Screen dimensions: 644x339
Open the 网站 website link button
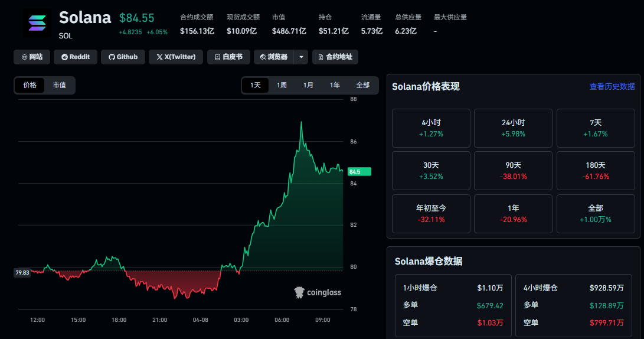click(x=32, y=57)
